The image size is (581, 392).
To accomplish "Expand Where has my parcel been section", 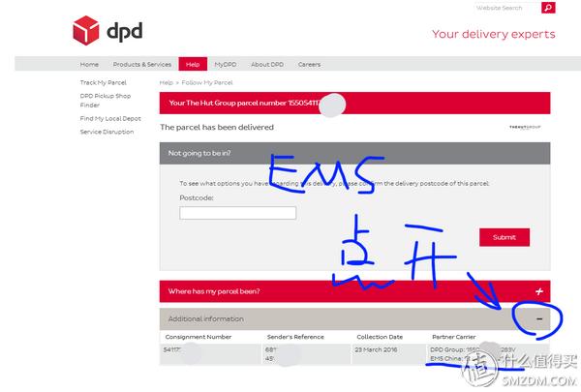I will pyautogui.click(x=539, y=291).
